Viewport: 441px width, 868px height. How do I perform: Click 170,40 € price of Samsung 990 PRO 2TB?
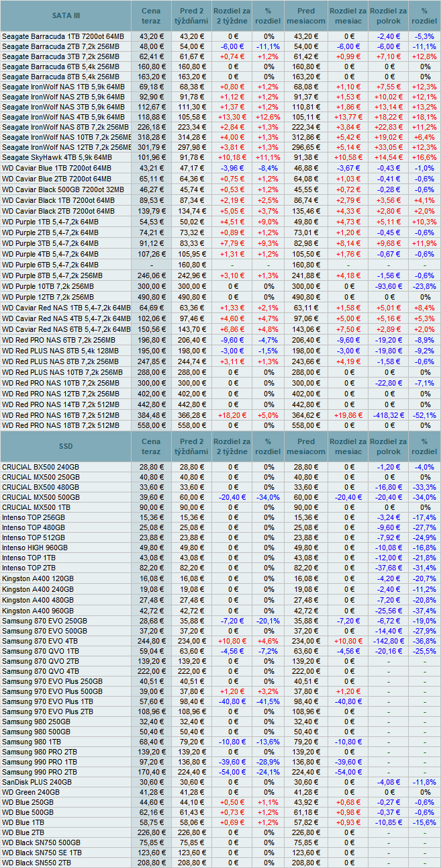[x=151, y=773]
